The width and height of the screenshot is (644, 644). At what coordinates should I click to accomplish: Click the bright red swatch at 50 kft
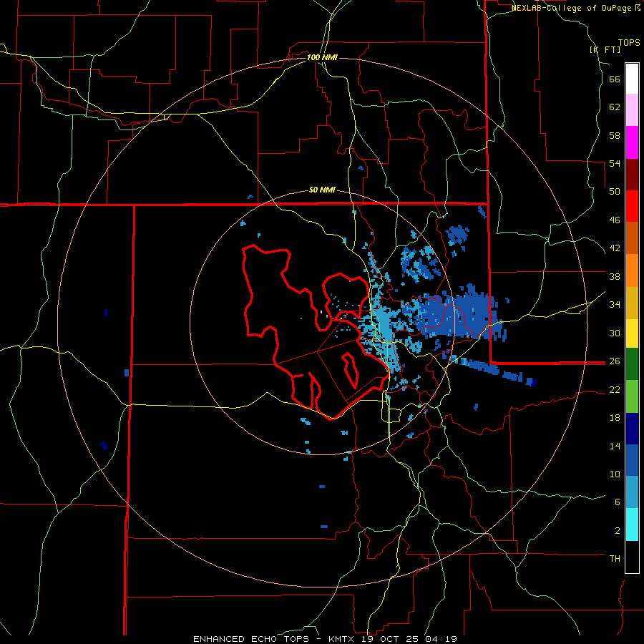pyautogui.click(x=632, y=206)
